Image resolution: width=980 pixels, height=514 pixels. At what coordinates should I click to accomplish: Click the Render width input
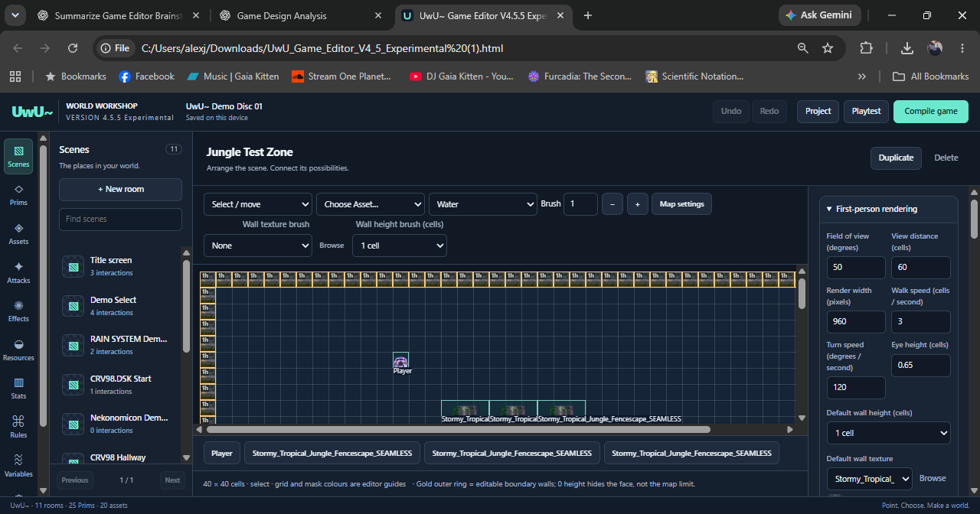856,322
